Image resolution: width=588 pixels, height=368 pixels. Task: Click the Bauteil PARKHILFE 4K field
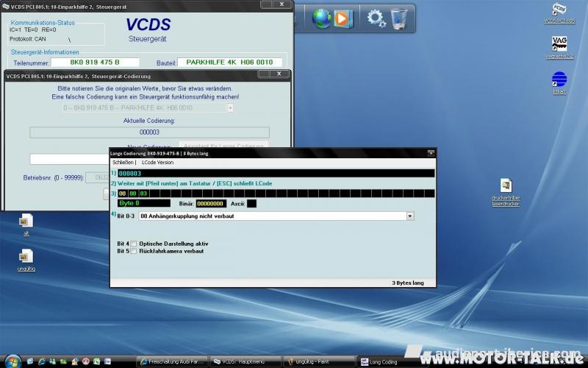[x=229, y=63]
